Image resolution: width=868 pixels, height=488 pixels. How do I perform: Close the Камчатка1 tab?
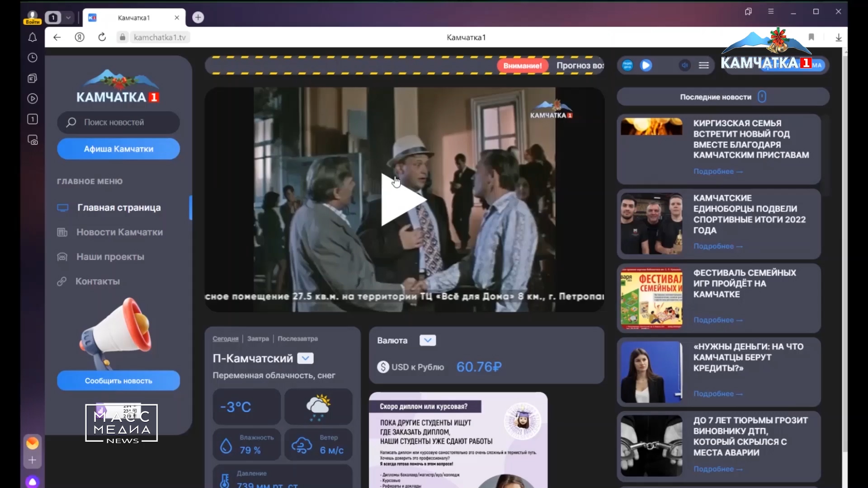point(177,18)
